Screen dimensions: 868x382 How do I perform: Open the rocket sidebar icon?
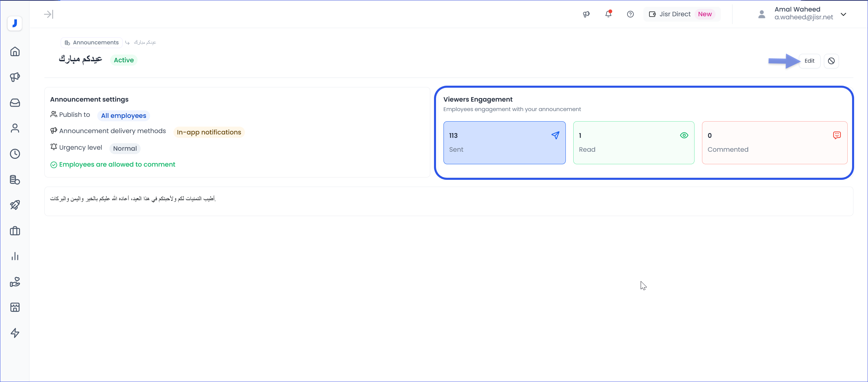coord(15,205)
